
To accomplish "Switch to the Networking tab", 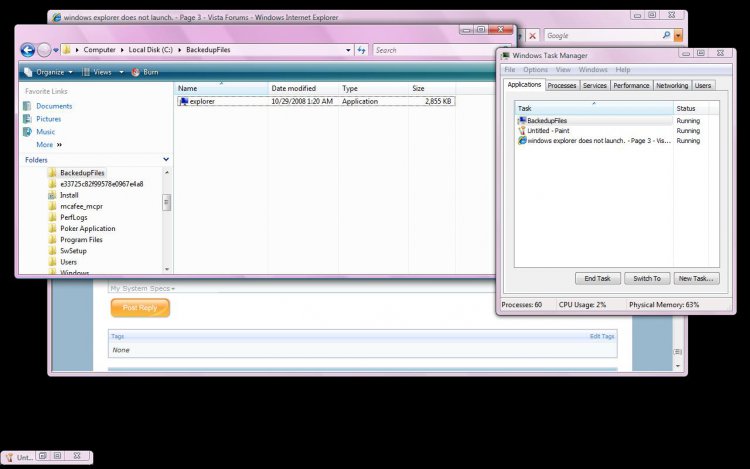I will (x=672, y=86).
